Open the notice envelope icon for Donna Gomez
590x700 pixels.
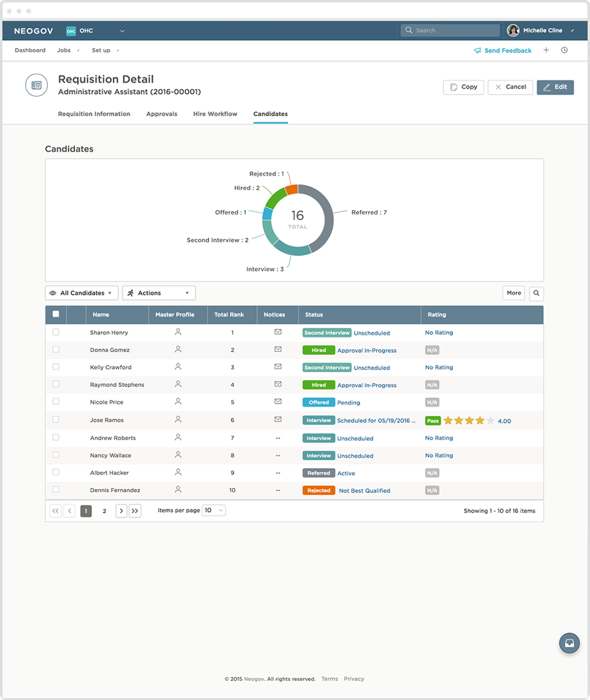tap(278, 349)
